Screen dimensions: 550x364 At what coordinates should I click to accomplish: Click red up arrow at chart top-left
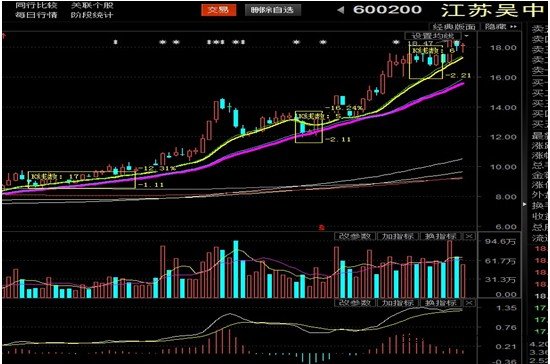pyautogui.click(x=5, y=35)
